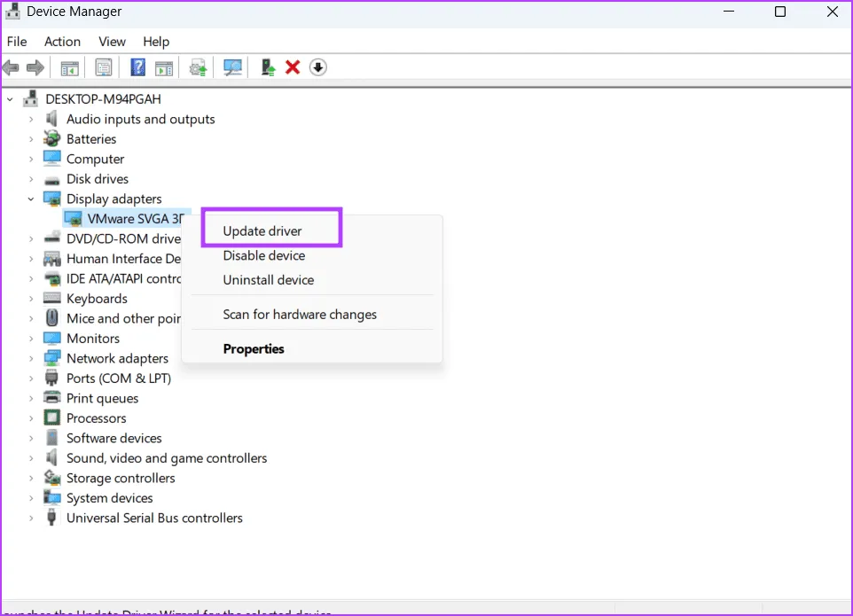Click the Show/Hide console tree toolbar icon
The height and width of the screenshot is (616, 853).
69,67
